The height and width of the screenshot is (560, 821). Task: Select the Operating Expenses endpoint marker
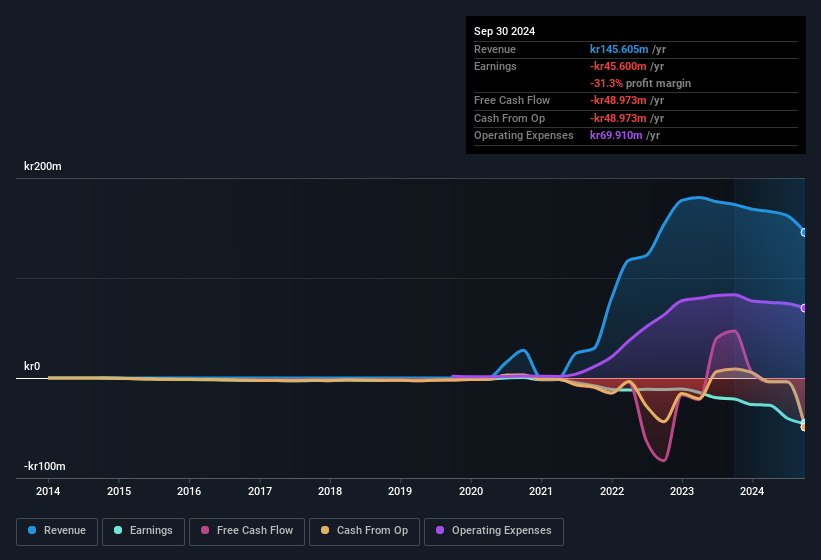click(804, 308)
